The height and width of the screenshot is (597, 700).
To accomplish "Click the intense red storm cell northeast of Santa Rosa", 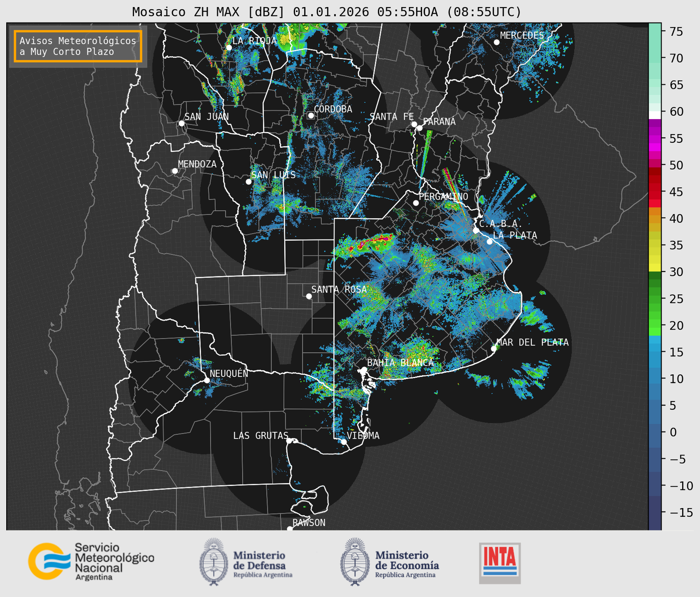I will 365,245.
